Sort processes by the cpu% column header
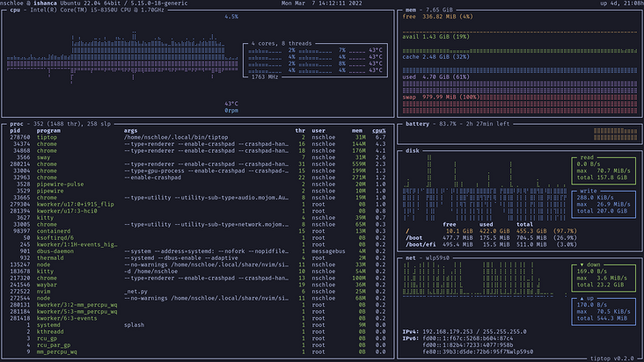The image size is (644, 362). (379, 130)
